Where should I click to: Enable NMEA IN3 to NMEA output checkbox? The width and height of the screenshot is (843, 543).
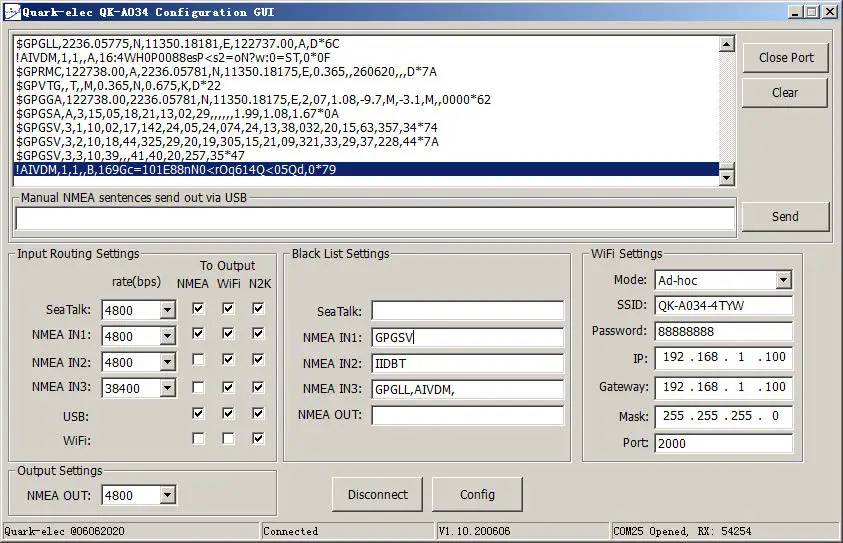pyautogui.click(x=198, y=387)
